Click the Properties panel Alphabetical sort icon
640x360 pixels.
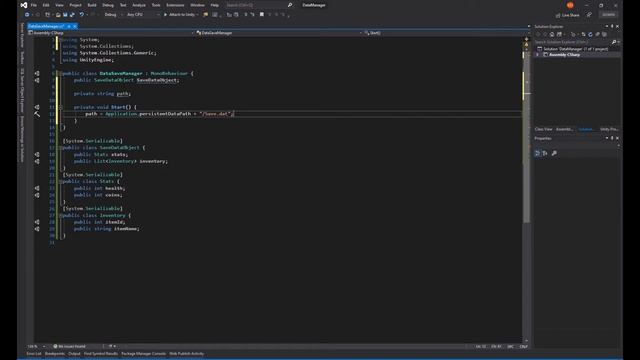(545, 153)
